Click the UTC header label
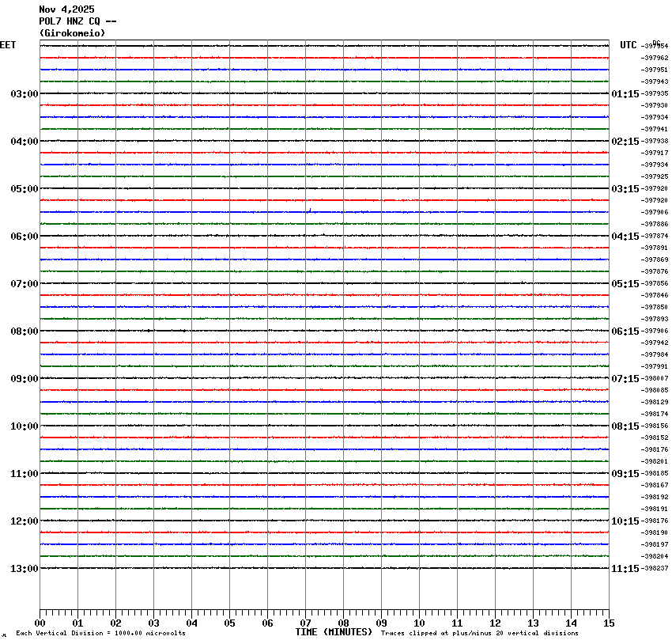The image size is (672, 644). 629,45
